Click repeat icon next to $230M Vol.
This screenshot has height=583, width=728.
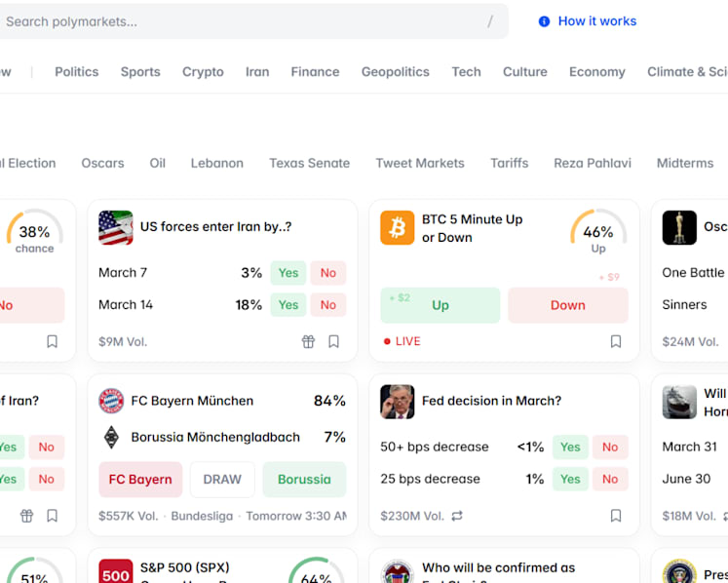457,516
